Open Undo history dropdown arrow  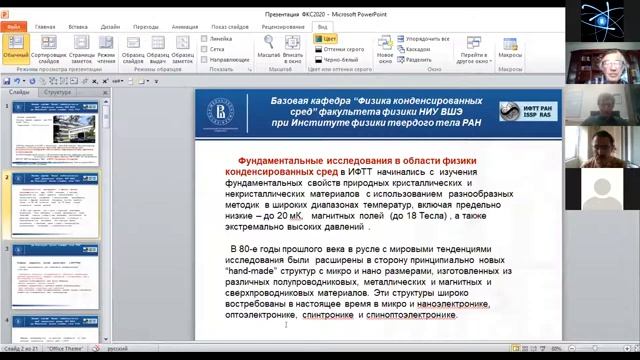coord(24,81)
